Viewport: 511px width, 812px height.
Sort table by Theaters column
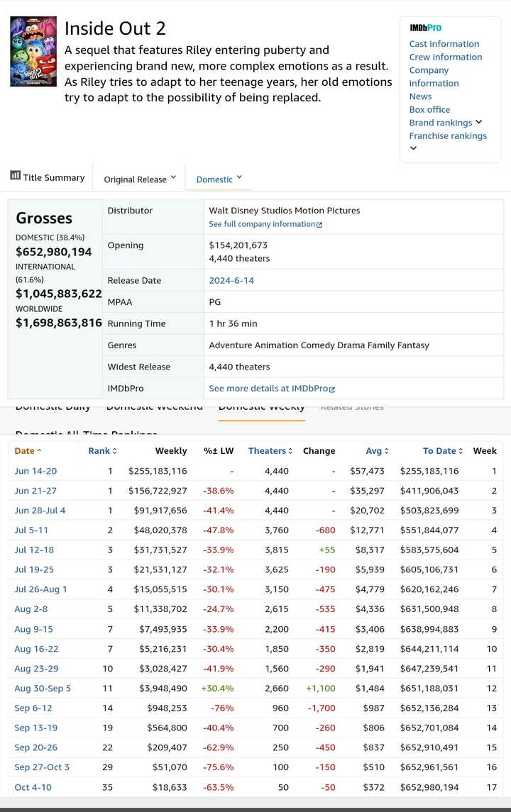pyautogui.click(x=270, y=451)
